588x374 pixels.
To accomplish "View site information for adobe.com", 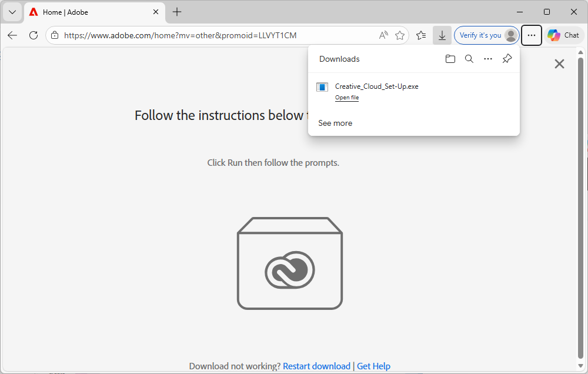I will 55,35.
